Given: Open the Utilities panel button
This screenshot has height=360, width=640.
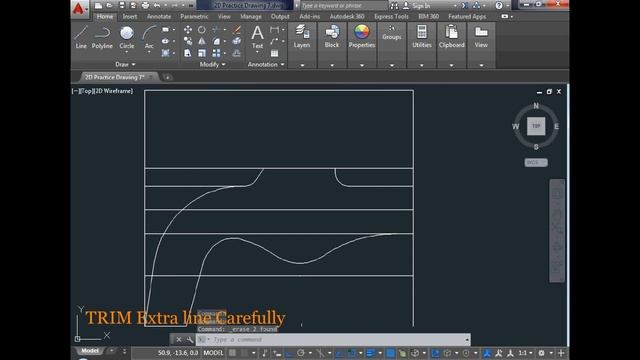Looking at the screenshot, I should click(422, 37).
